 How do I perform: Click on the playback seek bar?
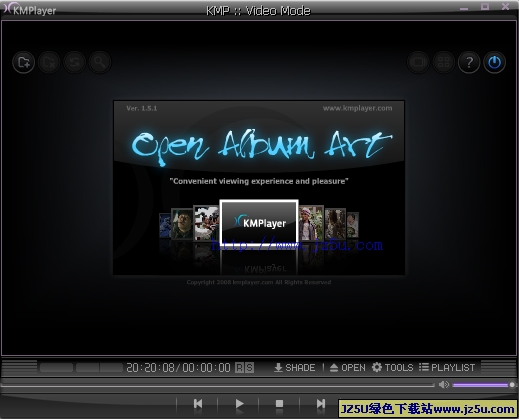(218, 385)
